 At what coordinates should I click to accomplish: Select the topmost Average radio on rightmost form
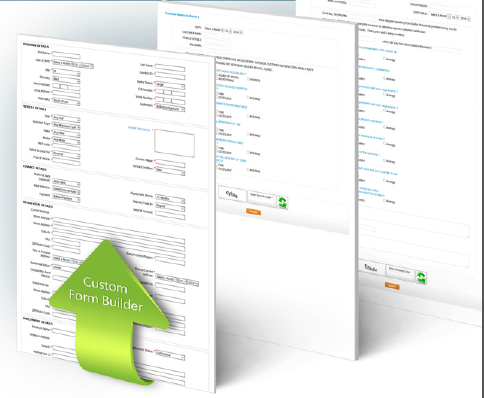point(385,59)
